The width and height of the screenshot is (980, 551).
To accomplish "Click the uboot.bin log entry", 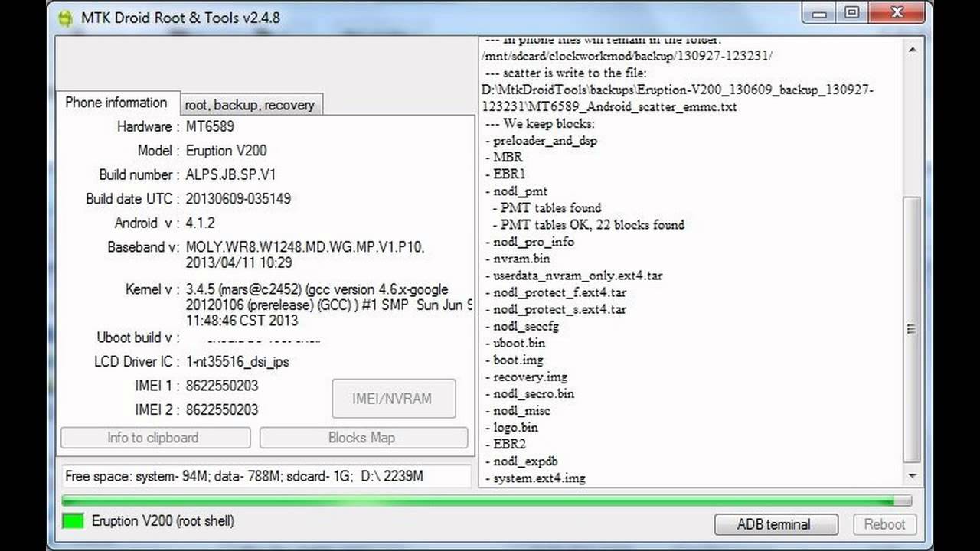I will click(x=515, y=343).
